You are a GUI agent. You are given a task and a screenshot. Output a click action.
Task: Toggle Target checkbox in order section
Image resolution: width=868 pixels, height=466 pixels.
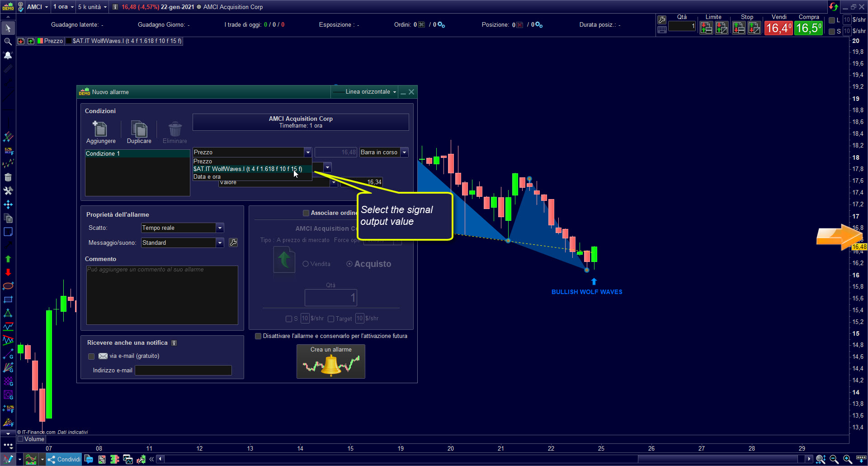pos(331,319)
